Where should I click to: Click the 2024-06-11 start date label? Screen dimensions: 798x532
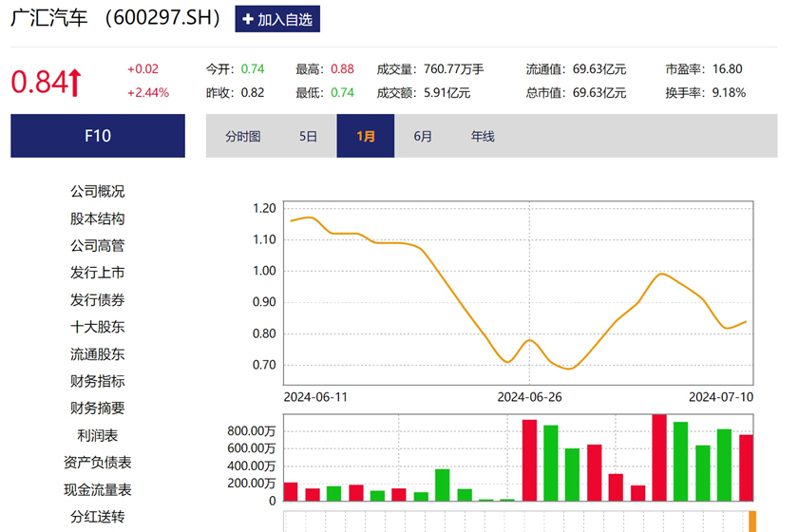click(315, 397)
